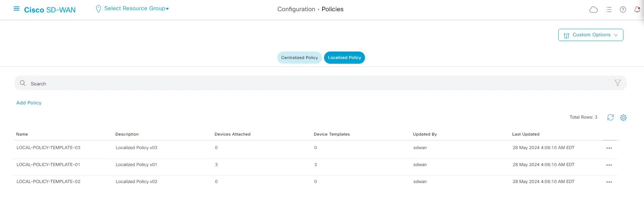Screen dimensions: 644x202
Task: Expand the Custom Options dropdown
Action: click(591, 35)
